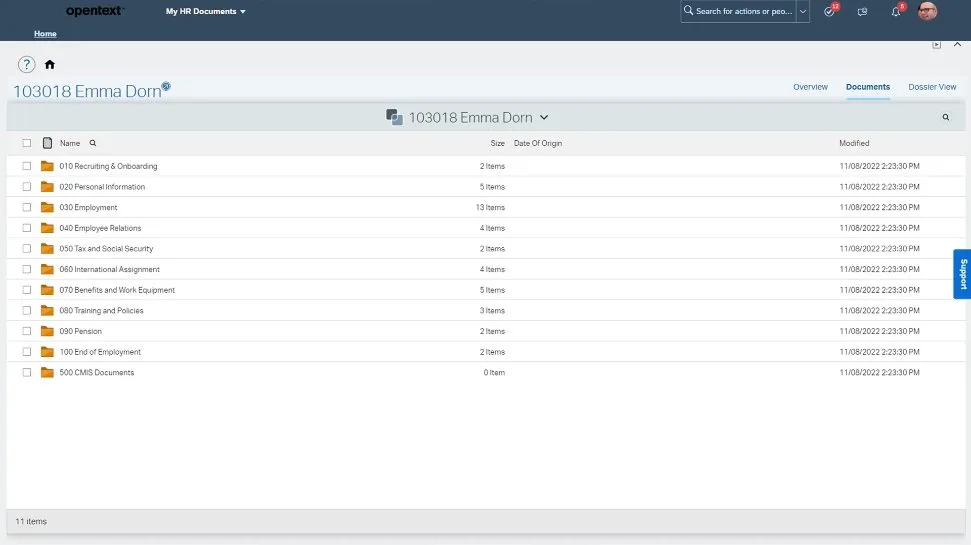This screenshot has height=545, width=971.
Task: Check the box for 090 Pension
Action: tap(27, 331)
